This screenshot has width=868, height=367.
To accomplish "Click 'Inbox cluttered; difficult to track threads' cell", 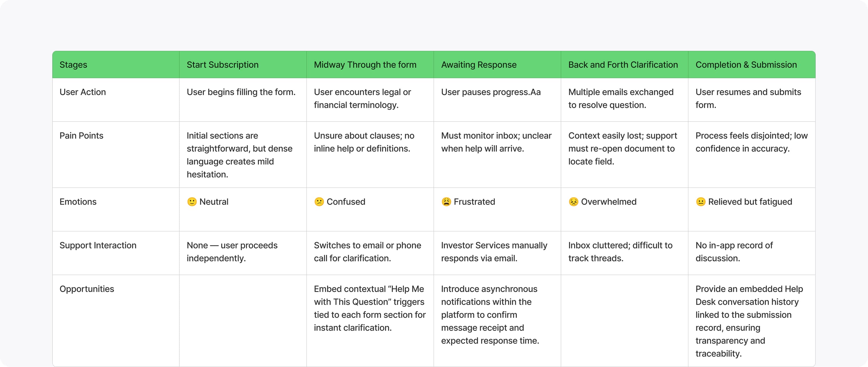I will pos(624,253).
